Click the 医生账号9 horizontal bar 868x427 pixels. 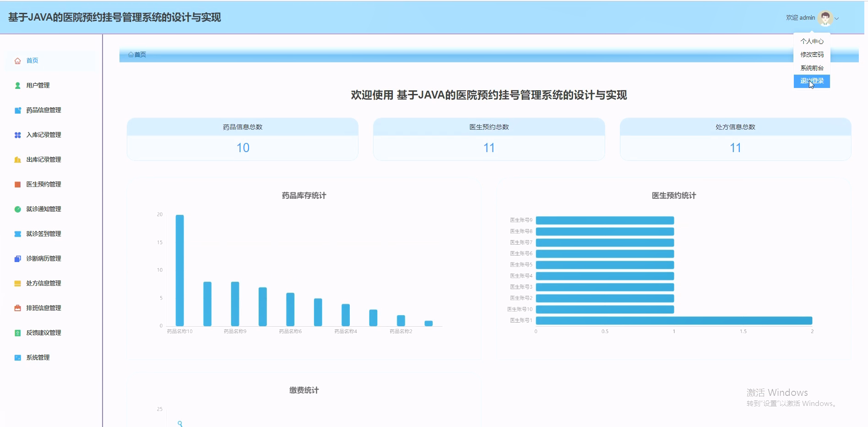[x=605, y=220]
